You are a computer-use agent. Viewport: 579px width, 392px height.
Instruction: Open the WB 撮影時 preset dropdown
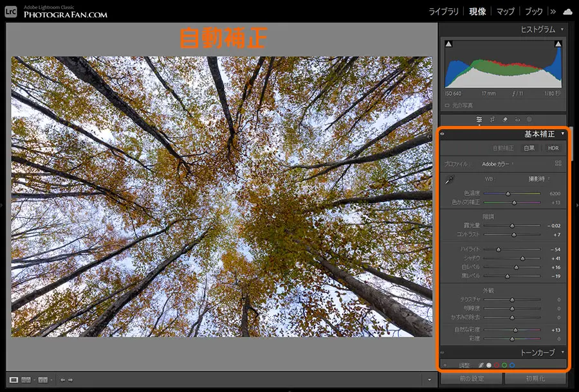(539, 179)
